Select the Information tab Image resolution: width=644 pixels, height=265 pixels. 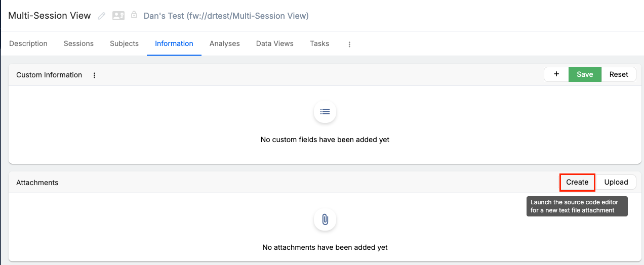click(x=174, y=43)
